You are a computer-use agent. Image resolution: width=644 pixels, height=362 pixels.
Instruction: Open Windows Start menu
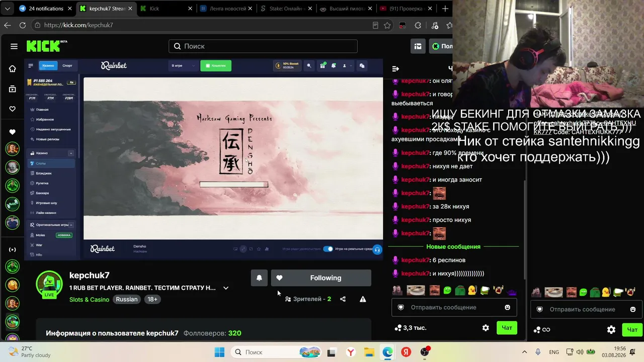(219, 352)
